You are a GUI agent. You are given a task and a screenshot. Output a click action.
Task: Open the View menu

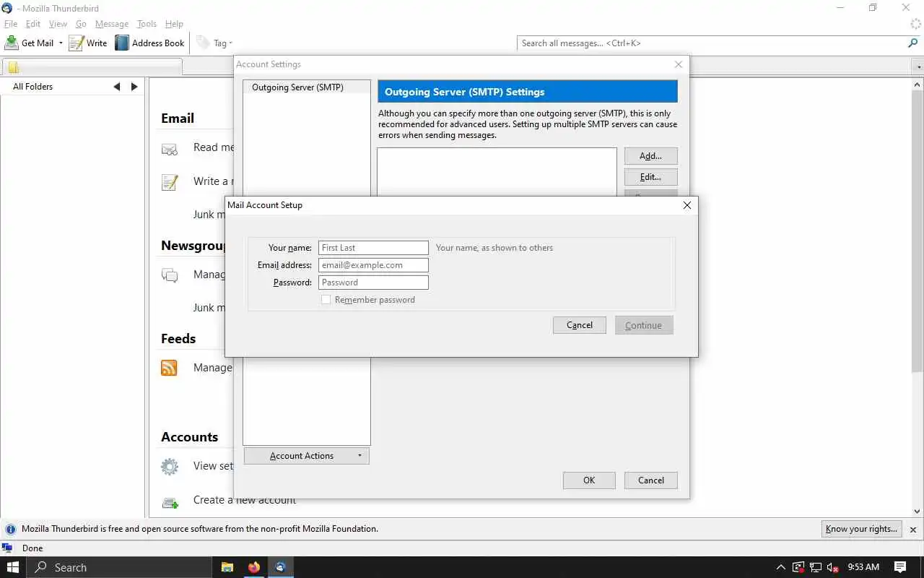58,24
